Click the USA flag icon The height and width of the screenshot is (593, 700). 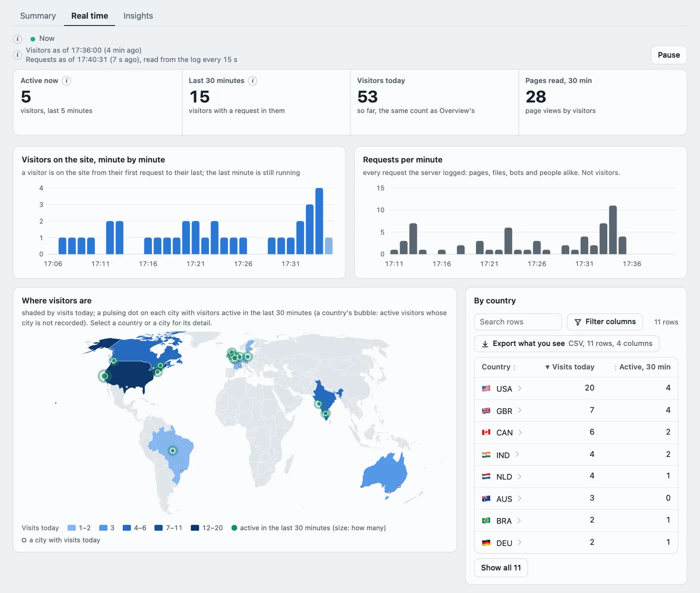coord(486,388)
